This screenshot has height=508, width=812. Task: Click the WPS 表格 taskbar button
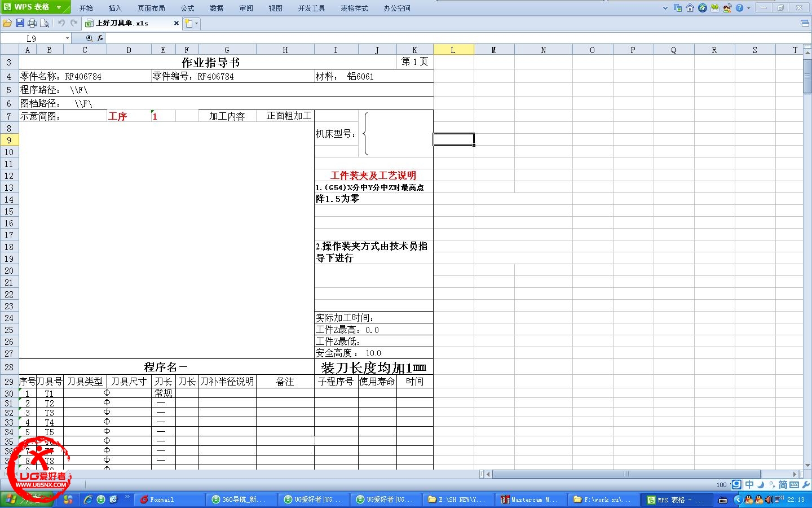676,500
